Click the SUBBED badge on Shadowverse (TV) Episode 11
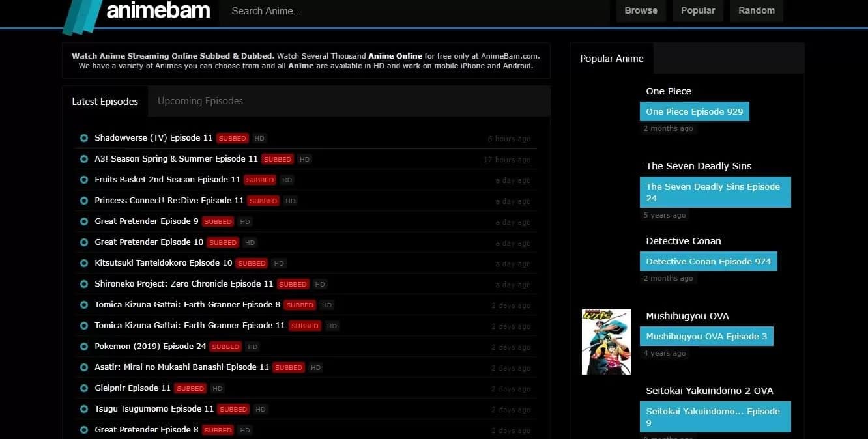This screenshot has width=868, height=439. pyautogui.click(x=233, y=138)
